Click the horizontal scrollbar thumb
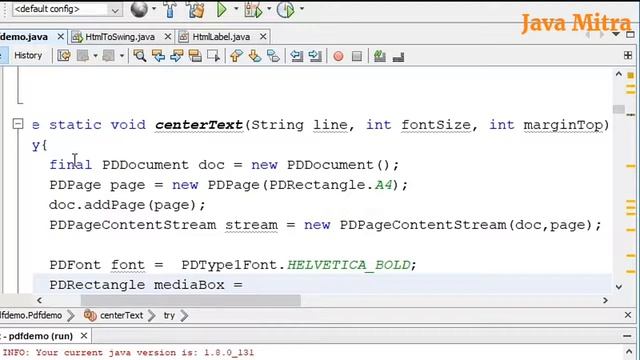This screenshot has width=640, height=360. [x=191, y=300]
